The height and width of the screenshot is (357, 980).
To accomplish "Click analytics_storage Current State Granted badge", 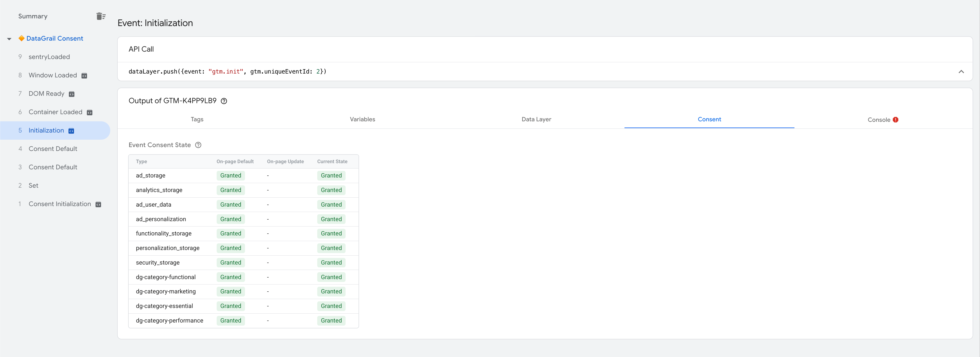I will click(331, 190).
